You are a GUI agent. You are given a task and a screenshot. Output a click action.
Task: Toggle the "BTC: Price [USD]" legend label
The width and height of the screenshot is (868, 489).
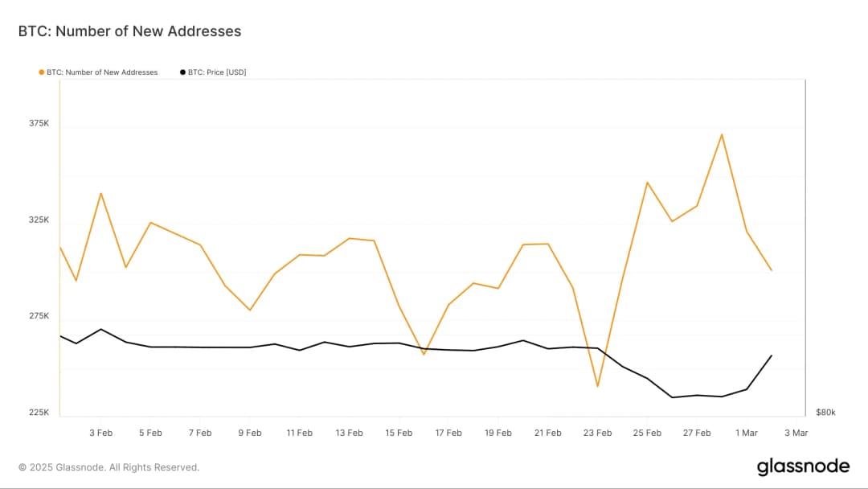point(217,72)
